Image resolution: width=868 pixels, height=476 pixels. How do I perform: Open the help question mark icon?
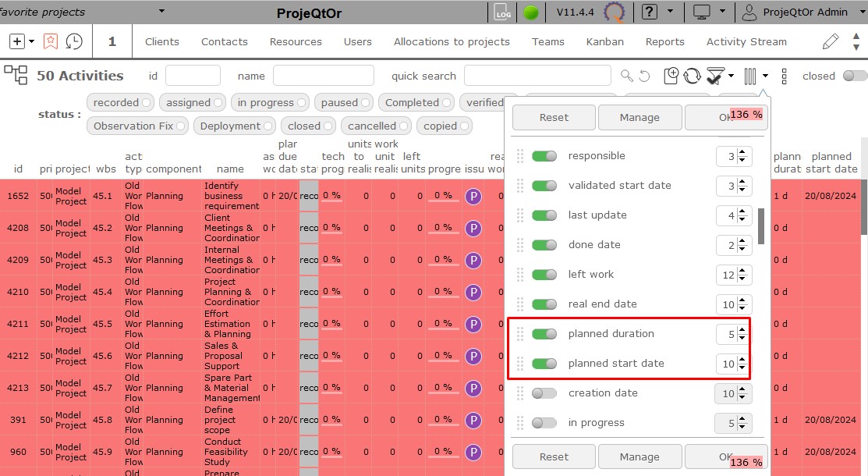click(x=649, y=12)
